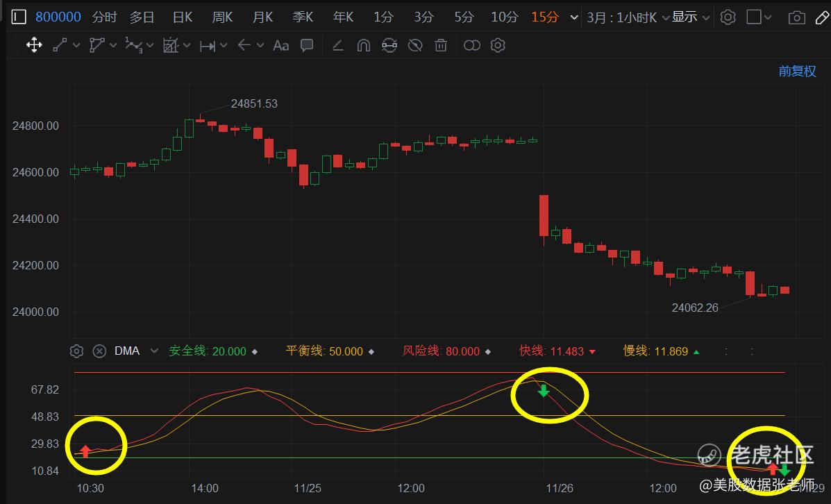Remove the DMA indicator with the X icon
Viewport: 831px width, 504px height.
100,351
